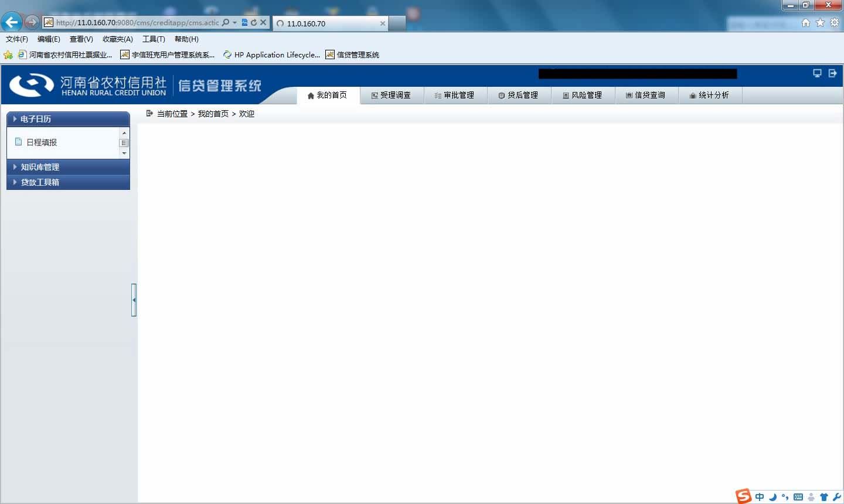Switch to the 审批管理 tab
The image size is (844, 504).
(x=455, y=95)
